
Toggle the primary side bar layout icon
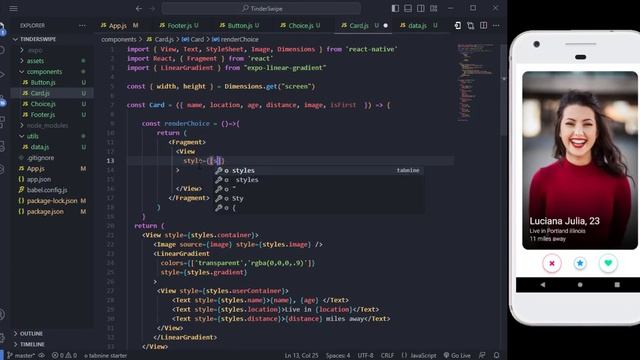(395, 8)
